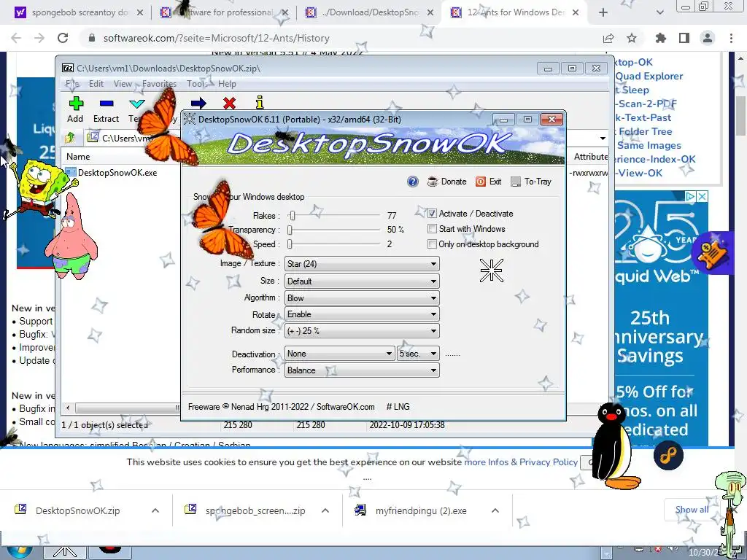The width and height of the screenshot is (747, 560).
Task: Open the Random size dropdown
Action: click(x=362, y=330)
